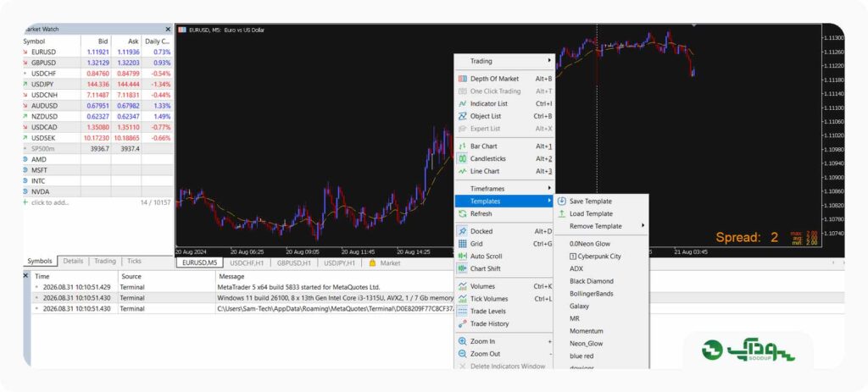Toggle Auto Scroll menu entry
The image size is (868, 392).
504,256
